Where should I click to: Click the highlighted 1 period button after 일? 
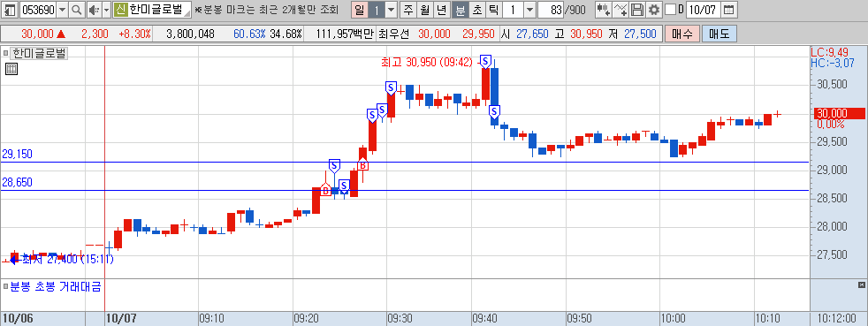coord(377,10)
